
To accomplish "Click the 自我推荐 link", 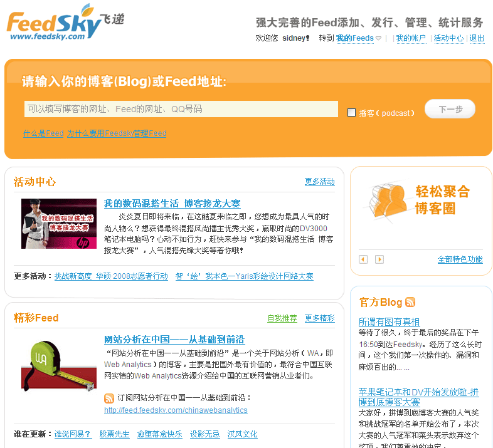I will coord(282,318).
